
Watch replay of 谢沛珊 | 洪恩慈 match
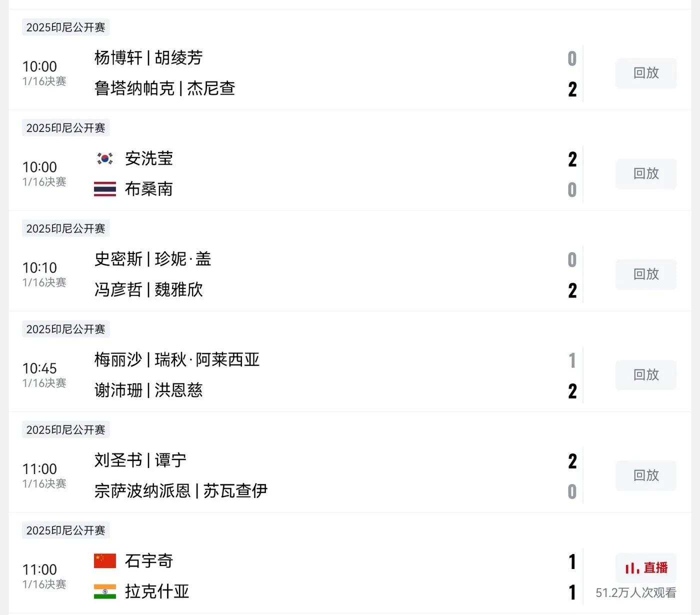coord(646,375)
